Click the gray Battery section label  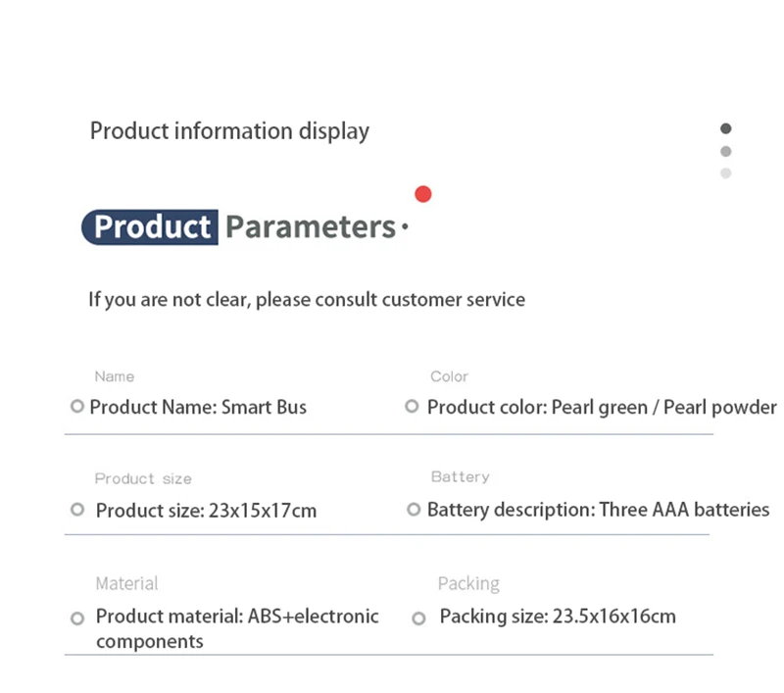point(460,476)
